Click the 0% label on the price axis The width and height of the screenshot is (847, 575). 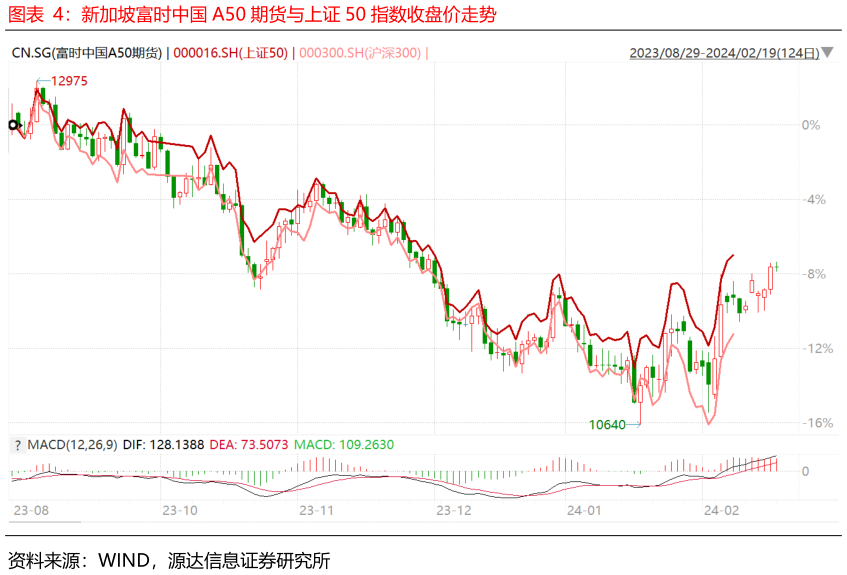811,125
